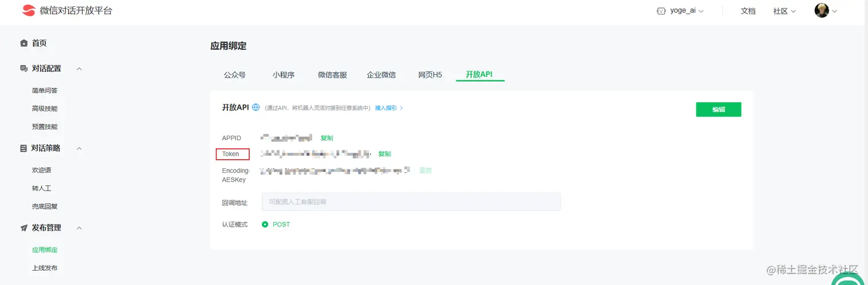The height and width of the screenshot is (285, 868).
Task: Click the WeChat dialog platform logo
Action: click(x=28, y=10)
